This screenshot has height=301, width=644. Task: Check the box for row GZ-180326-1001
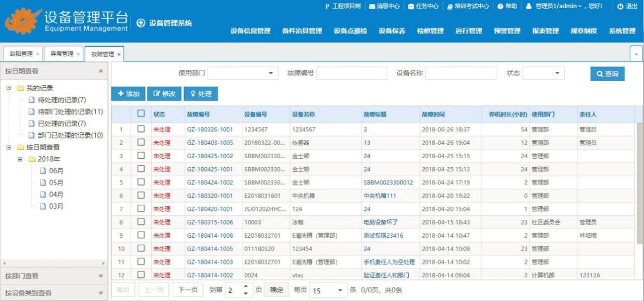pos(141,129)
